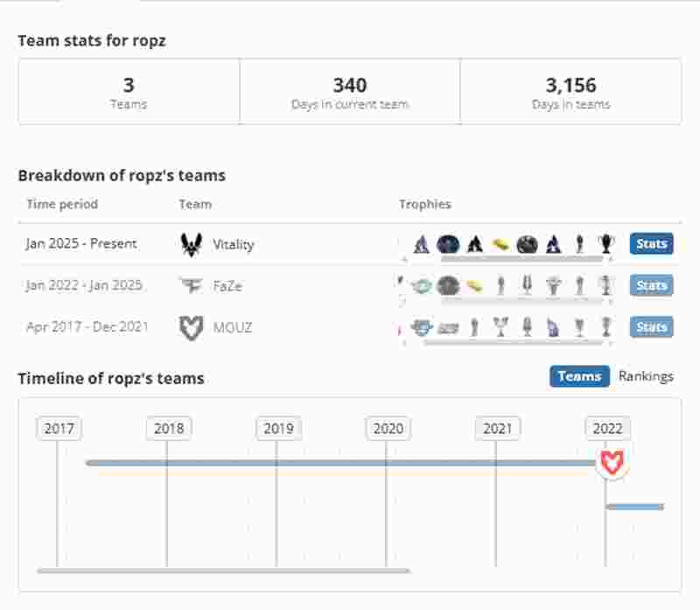Click the FaZe team logo

(x=191, y=285)
